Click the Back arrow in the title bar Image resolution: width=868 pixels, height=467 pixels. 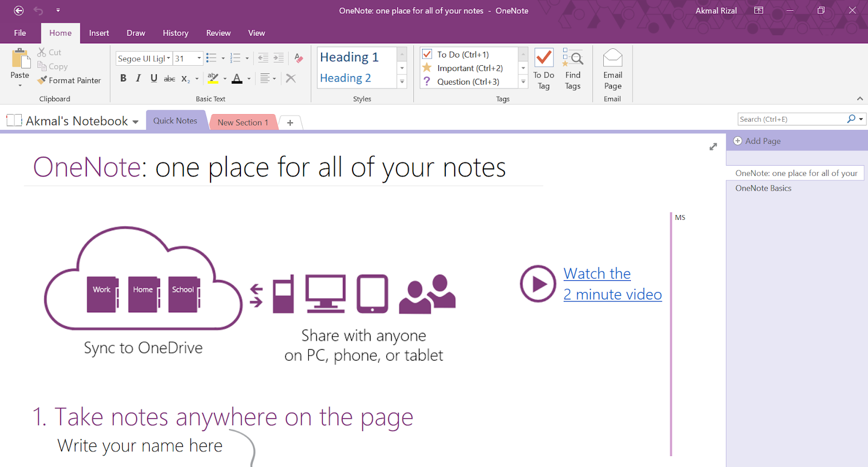(19, 10)
